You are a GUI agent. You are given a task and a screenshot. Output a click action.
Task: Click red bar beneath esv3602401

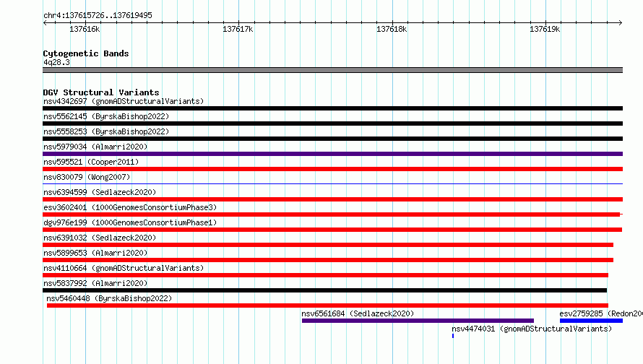tap(332, 214)
